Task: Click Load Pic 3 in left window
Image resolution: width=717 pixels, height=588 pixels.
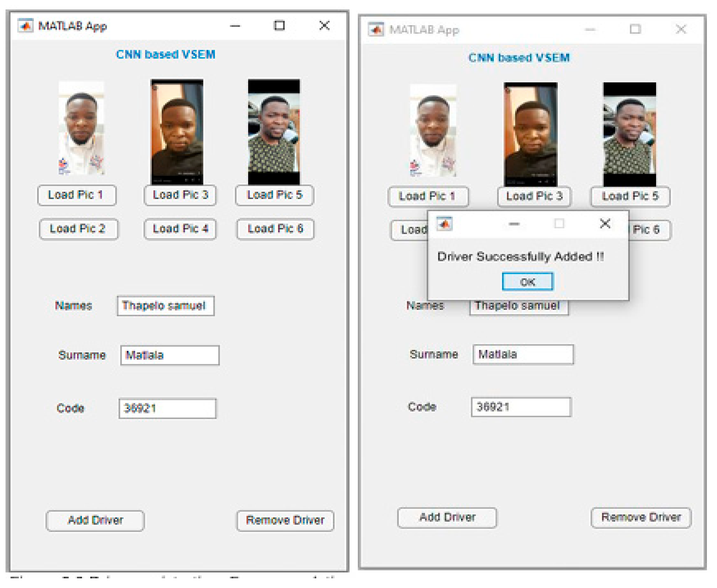Action: click(x=180, y=195)
